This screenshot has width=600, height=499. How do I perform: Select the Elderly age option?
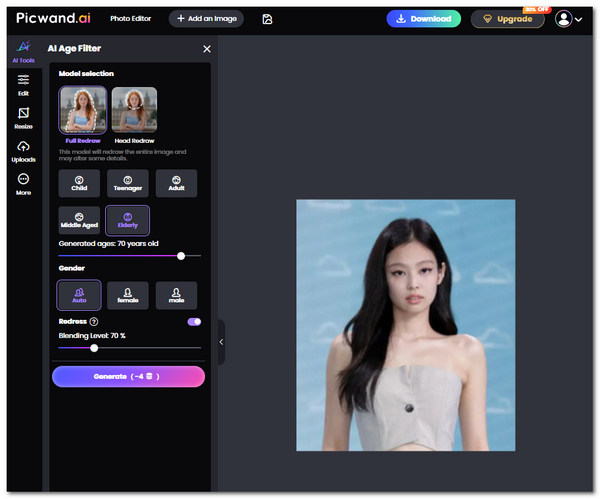click(x=127, y=220)
